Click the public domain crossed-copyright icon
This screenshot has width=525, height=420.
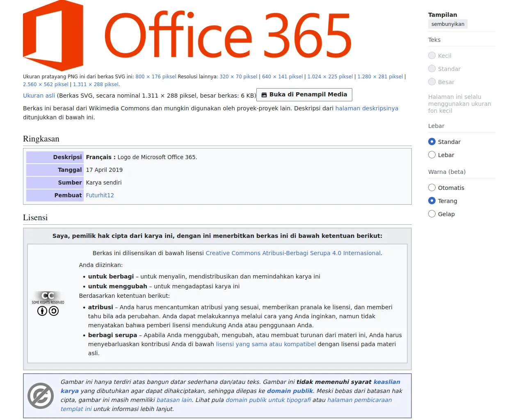[41, 396]
